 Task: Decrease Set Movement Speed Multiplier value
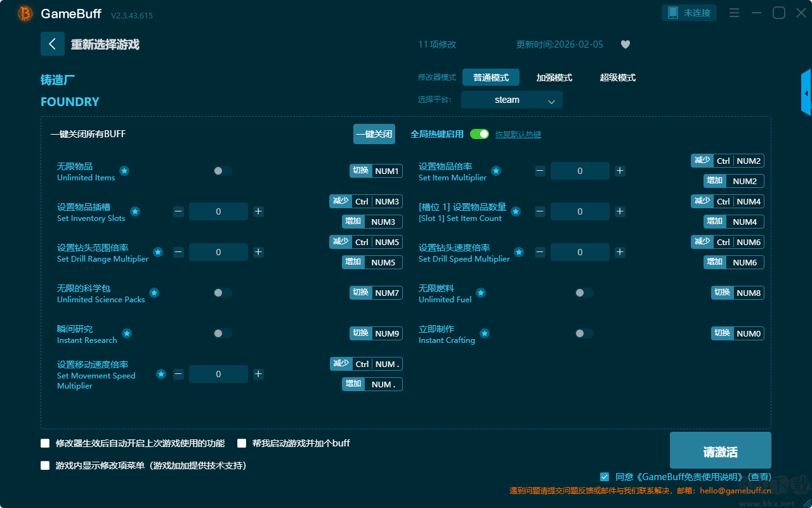178,374
